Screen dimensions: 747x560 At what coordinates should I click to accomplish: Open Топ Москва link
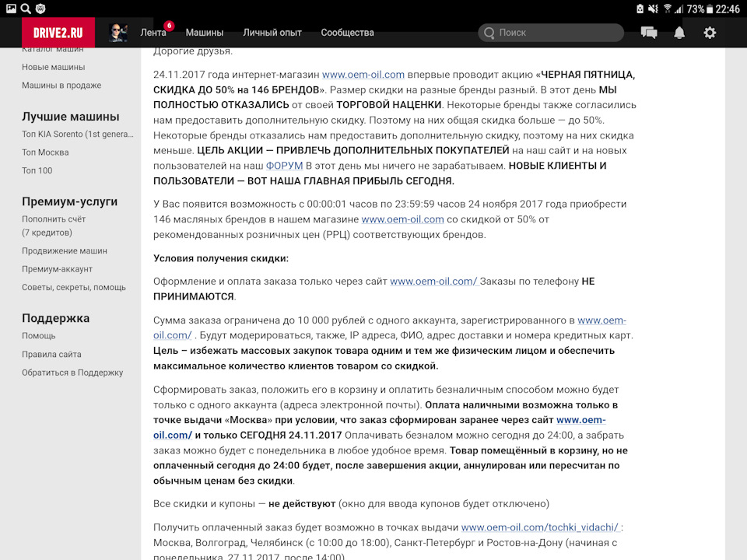45,152
